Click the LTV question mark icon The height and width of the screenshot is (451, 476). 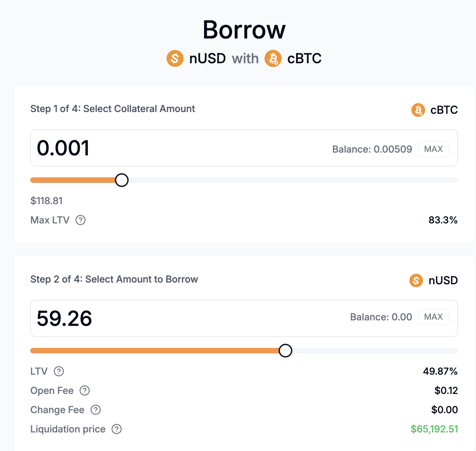coord(59,371)
